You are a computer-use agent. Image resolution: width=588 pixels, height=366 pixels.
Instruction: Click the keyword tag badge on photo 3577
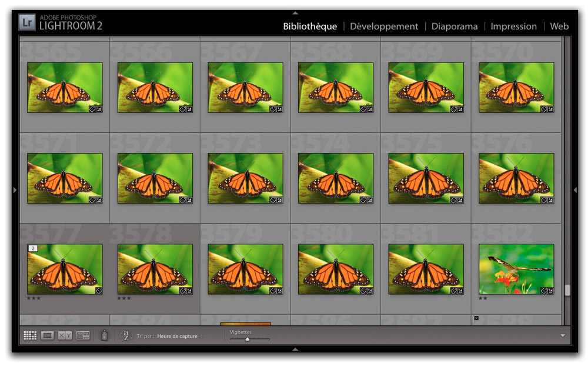pos(99,291)
